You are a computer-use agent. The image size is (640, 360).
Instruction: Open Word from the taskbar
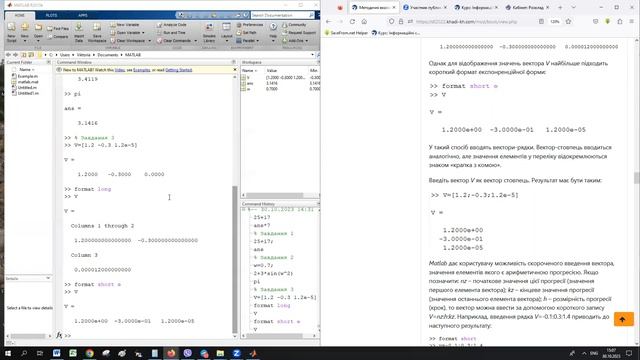pos(56,353)
